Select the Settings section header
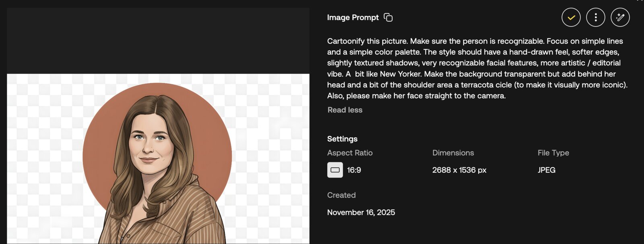Viewport: 644px width, 244px height. [342, 139]
